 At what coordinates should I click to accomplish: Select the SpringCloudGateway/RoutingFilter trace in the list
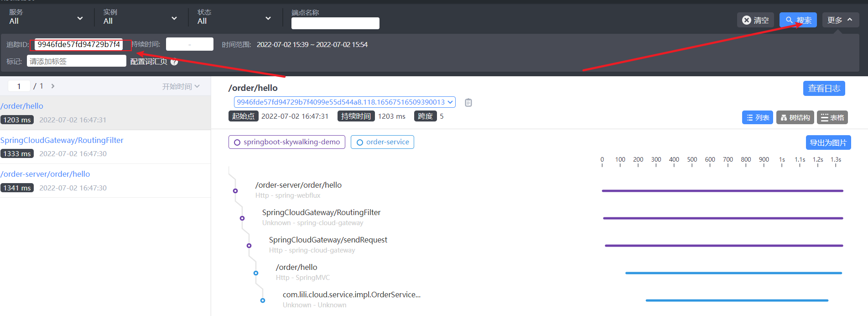coord(105,147)
